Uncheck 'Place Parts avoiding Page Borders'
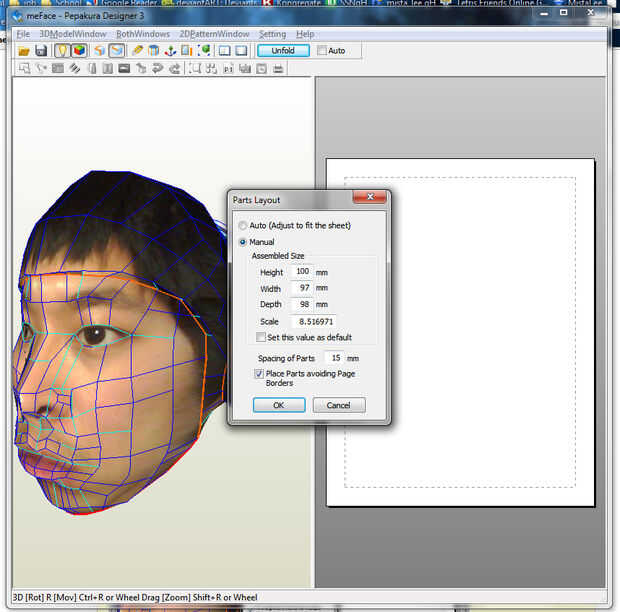The height and width of the screenshot is (612, 620). point(260,374)
